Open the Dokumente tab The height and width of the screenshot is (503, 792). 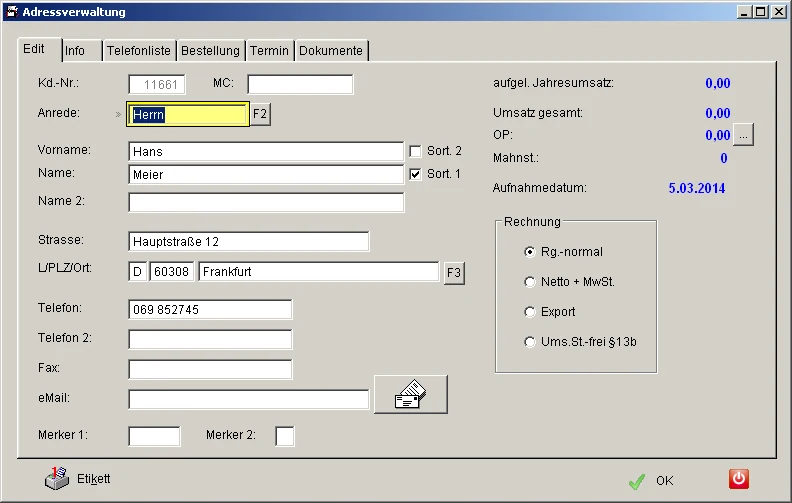[x=331, y=51]
